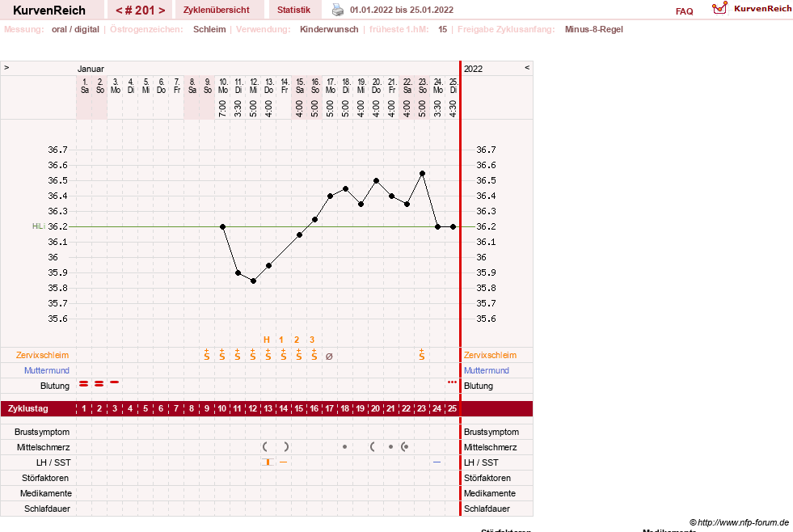The image size is (793, 532).
Task: Click the temperature point 36.5 on January 20
Action: (x=376, y=180)
